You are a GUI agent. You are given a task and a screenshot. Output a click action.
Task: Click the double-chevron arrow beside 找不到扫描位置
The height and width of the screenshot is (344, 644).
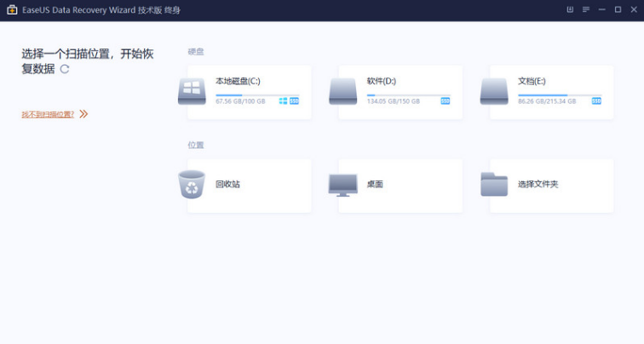click(83, 114)
